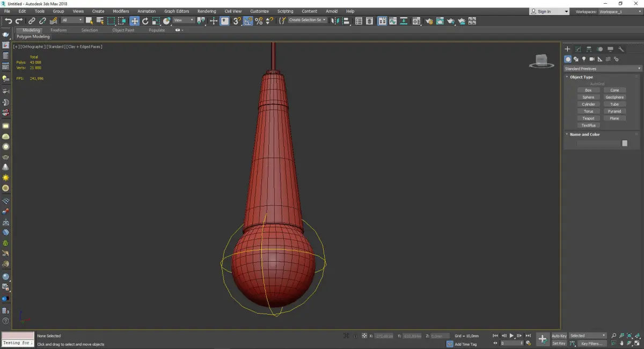This screenshot has width=644, height=349.
Task: Select the Rectangular Selection Region tool
Action: (x=111, y=21)
